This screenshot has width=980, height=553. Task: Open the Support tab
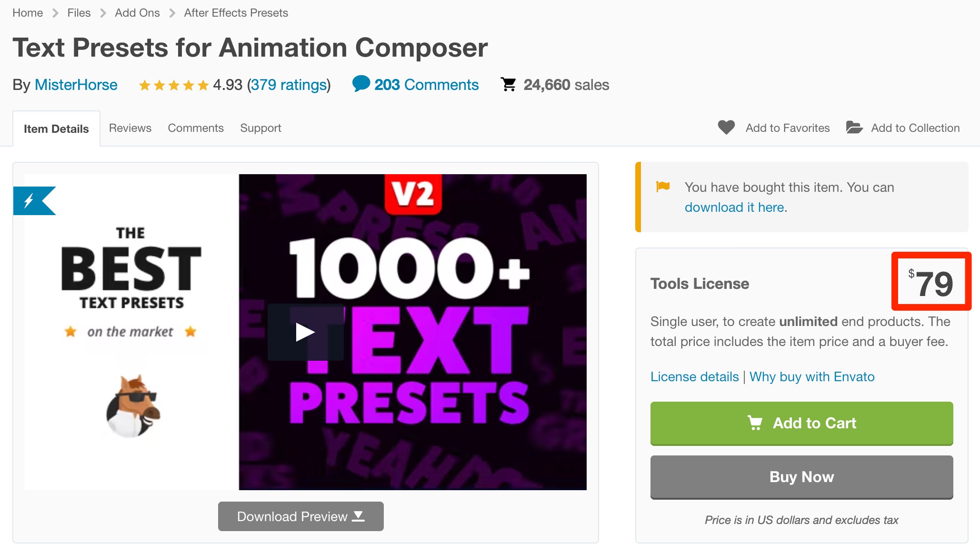point(260,128)
